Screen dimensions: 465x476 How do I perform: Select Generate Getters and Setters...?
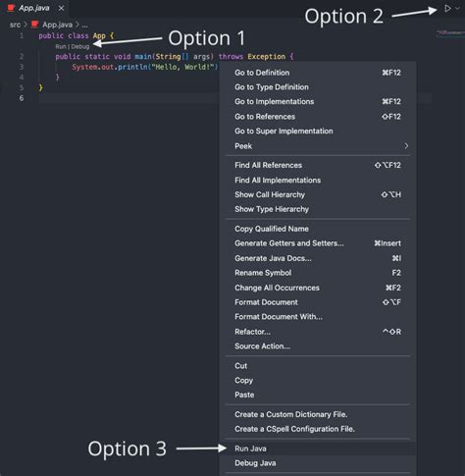click(318, 243)
